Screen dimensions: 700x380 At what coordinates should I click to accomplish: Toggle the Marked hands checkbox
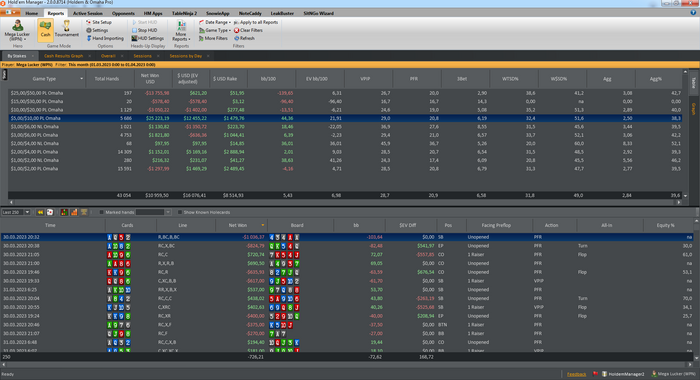101,212
